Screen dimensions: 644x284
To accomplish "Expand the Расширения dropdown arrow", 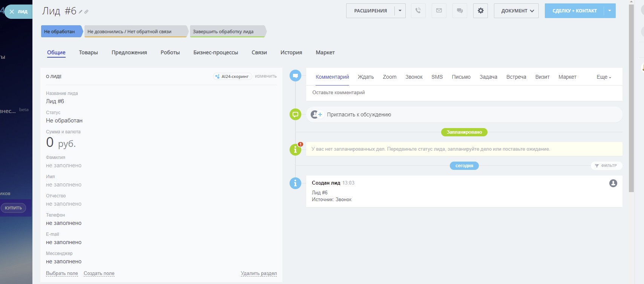I will [400, 11].
